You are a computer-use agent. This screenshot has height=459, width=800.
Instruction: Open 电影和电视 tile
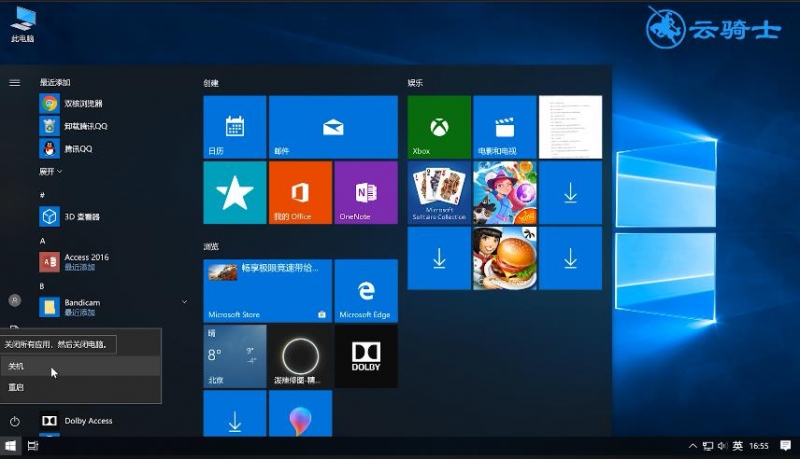click(x=505, y=127)
